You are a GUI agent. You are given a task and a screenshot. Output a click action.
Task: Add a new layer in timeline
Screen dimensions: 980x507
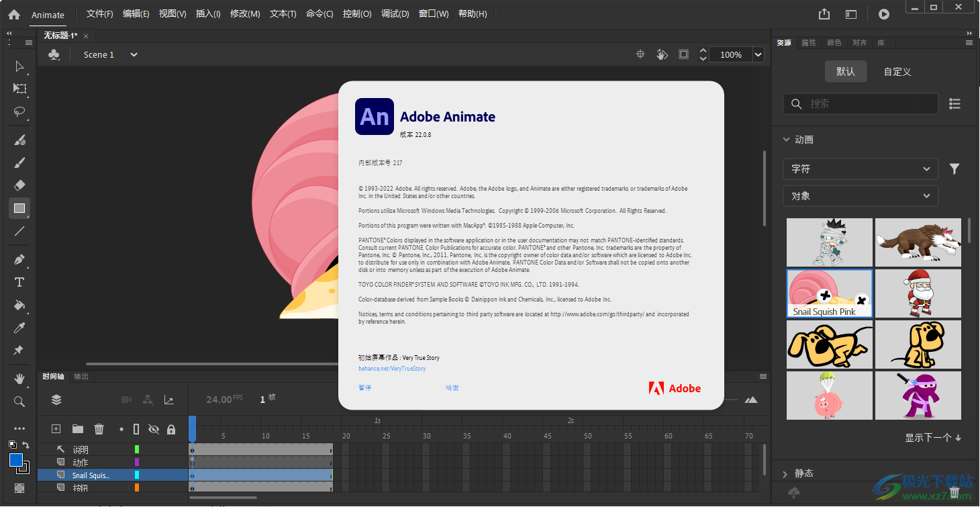pos(56,429)
